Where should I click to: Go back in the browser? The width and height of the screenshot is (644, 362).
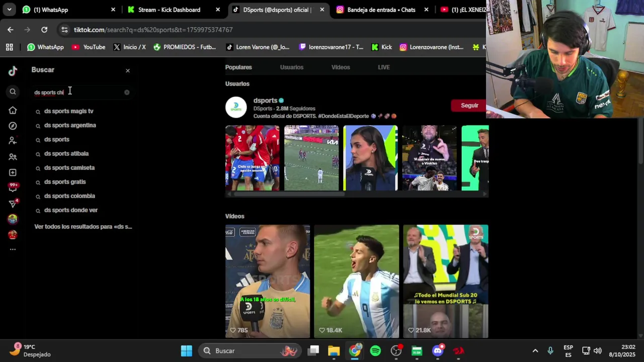(x=11, y=30)
